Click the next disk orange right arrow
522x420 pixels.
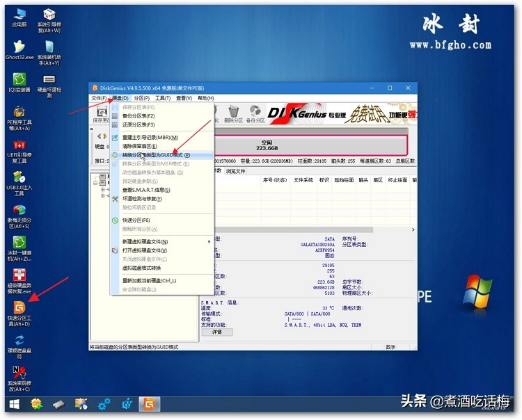(105, 136)
